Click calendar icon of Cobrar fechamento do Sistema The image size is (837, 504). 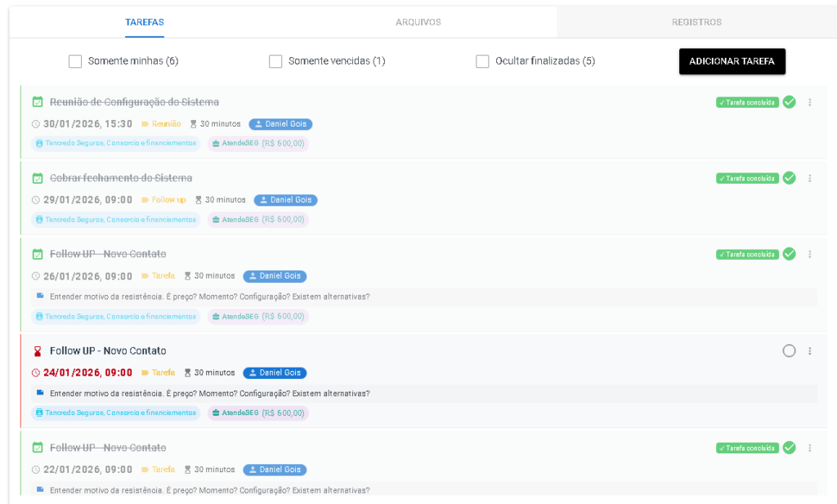(37, 178)
